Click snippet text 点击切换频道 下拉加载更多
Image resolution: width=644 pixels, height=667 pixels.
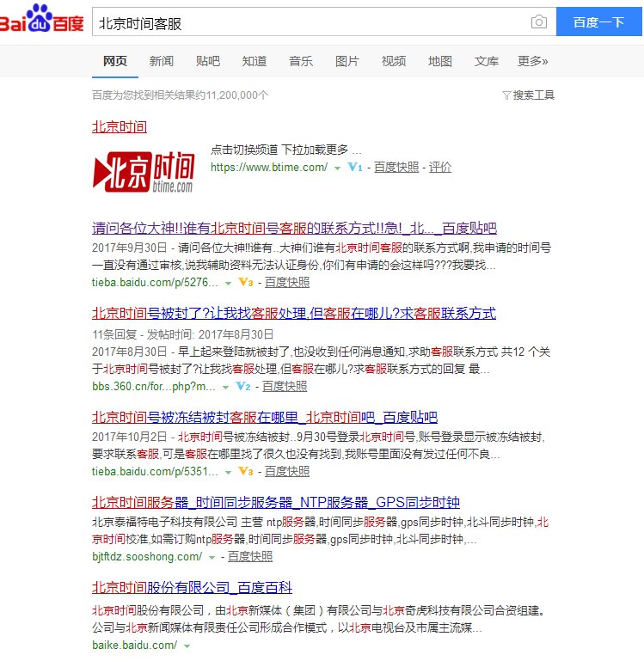pos(285,150)
